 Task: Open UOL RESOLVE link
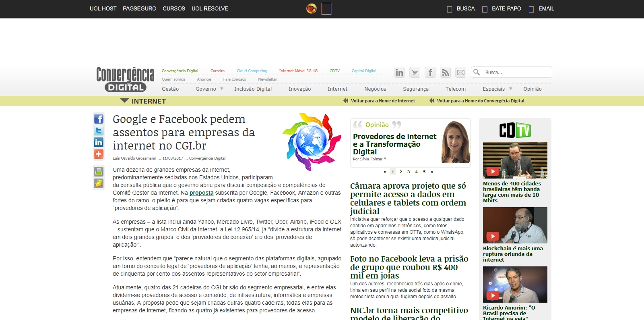[x=210, y=8]
